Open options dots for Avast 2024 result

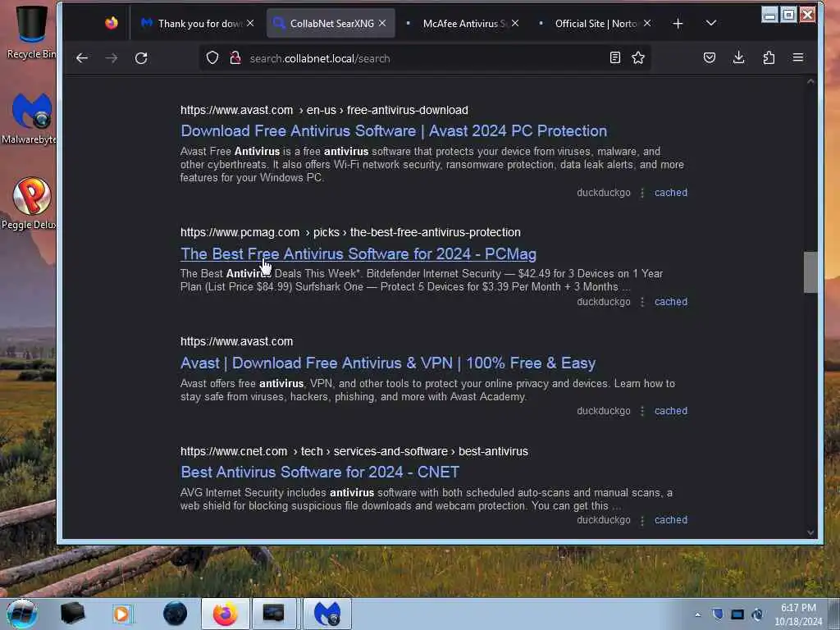[642, 193]
